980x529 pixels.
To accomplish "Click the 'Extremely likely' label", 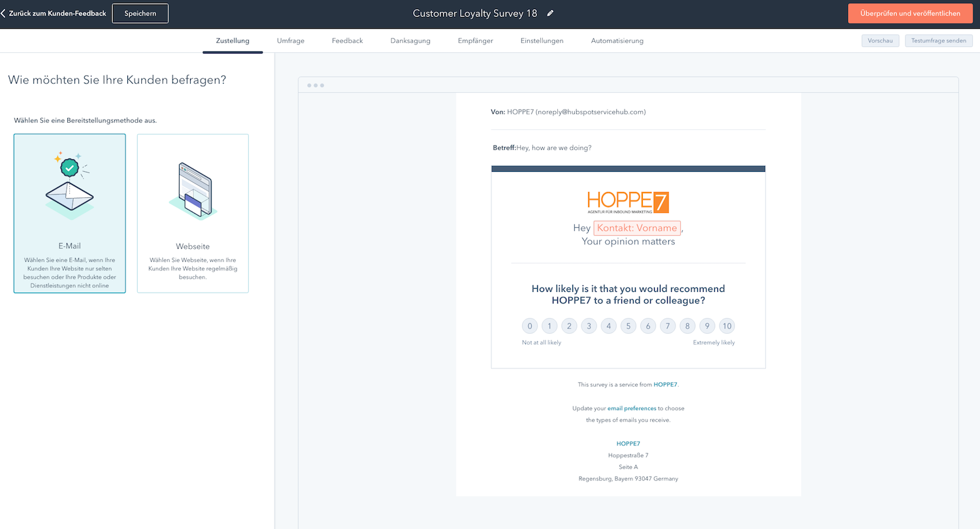I will click(714, 342).
